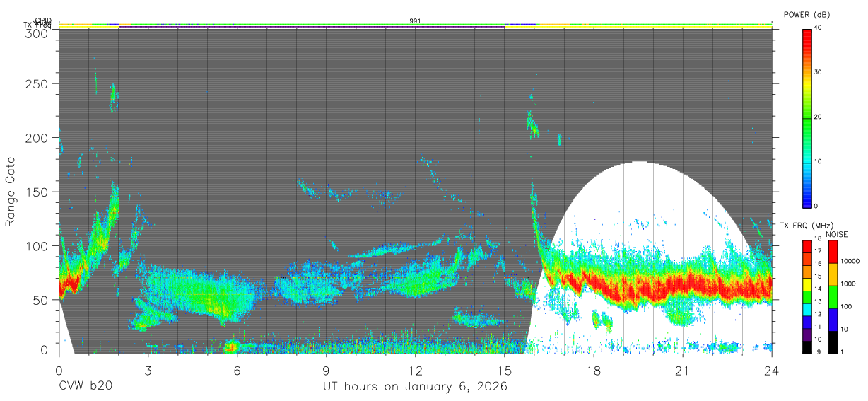Select the black noise swatch 1-10
The image size is (868, 401).
click(832, 342)
